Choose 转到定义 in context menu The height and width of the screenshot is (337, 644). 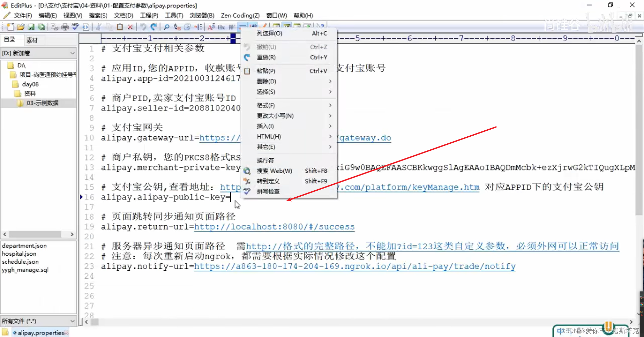pyautogui.click(x=289, y=181)
